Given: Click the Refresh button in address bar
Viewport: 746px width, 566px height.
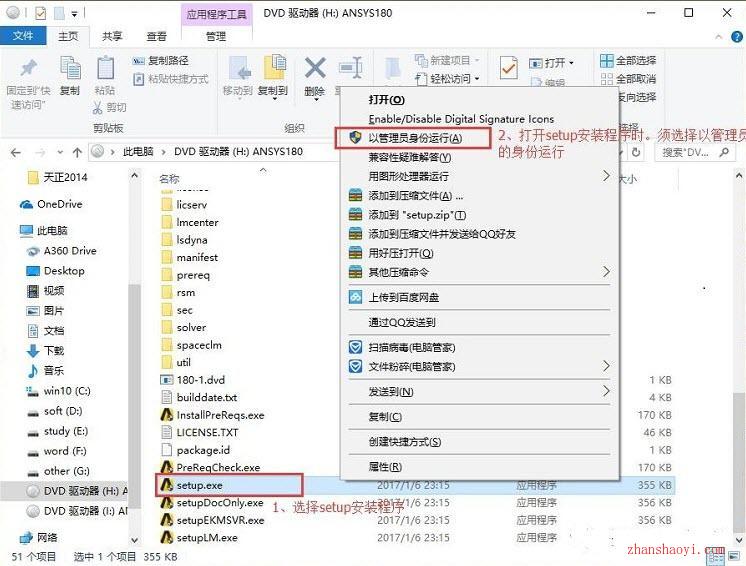Looking at the screenshot, I should 636,152.
